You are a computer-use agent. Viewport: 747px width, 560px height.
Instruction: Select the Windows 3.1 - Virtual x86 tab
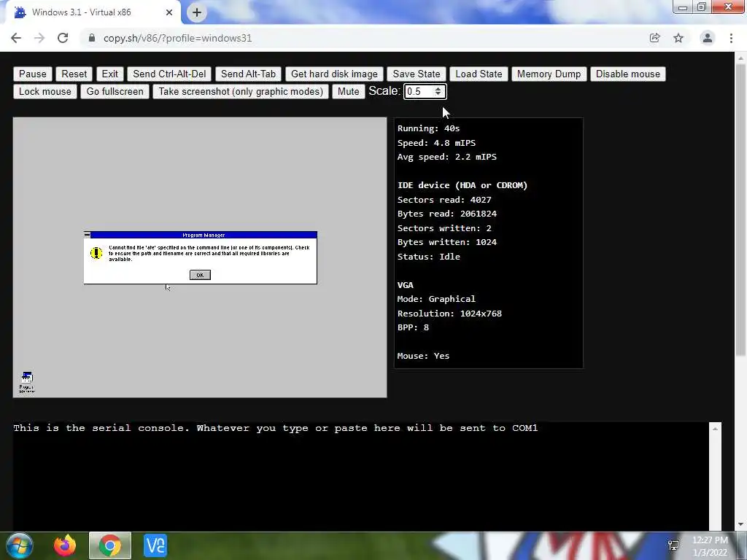(90, 12)
